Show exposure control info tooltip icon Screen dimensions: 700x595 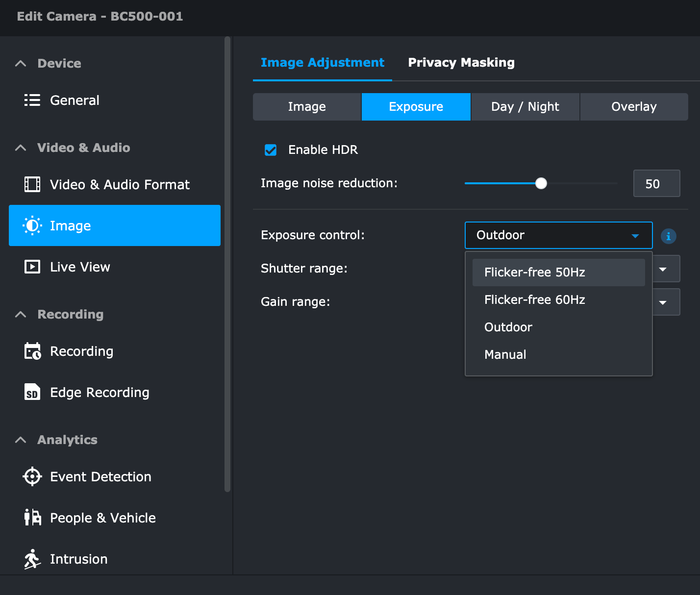[668, 236]
